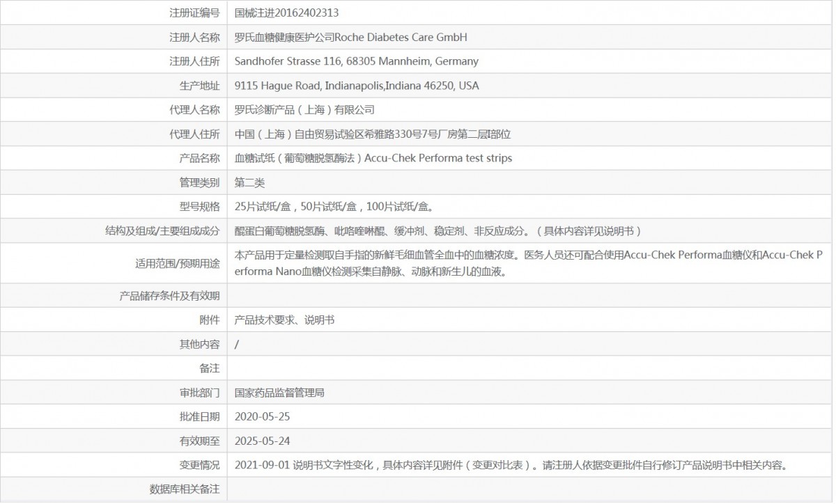Viewport: 836px width, 504px height.
Task: Select the approval date 2020-05-25
Action: 262,416
